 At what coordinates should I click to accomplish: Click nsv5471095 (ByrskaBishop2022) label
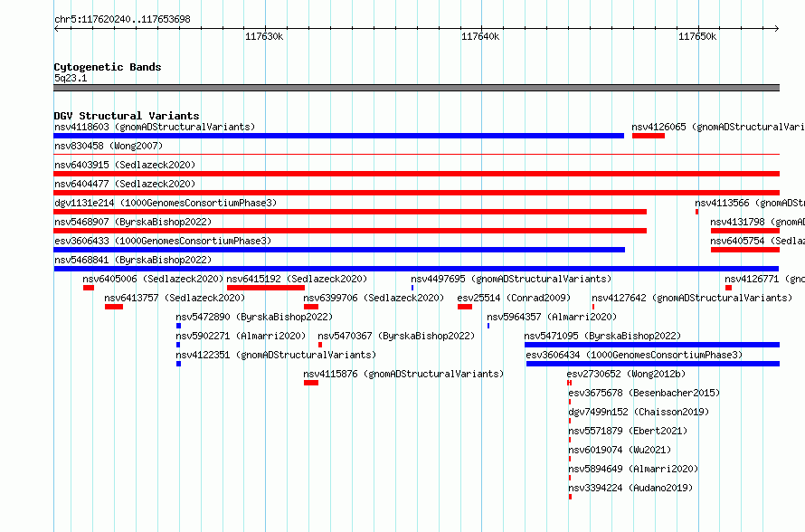[x=602, y=336]
